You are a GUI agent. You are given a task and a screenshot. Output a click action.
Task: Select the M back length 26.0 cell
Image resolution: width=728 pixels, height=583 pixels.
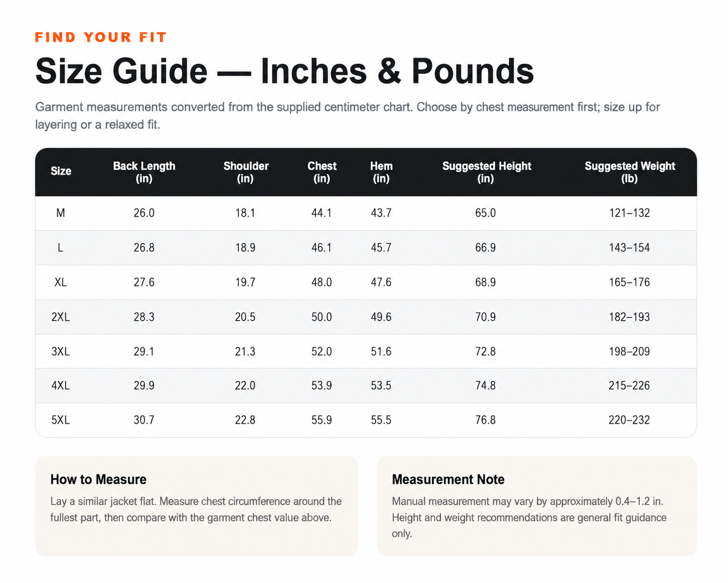click(144, 213)
